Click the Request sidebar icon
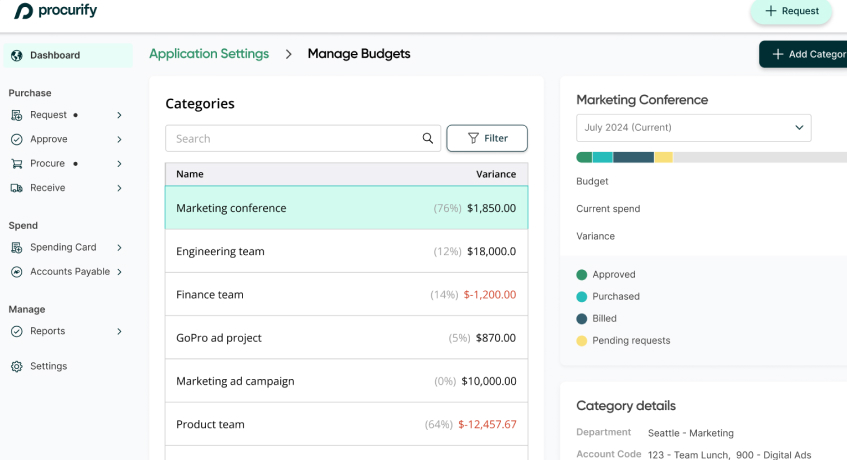This screenshot has height=460, width=847. click(x=16, y=115)
